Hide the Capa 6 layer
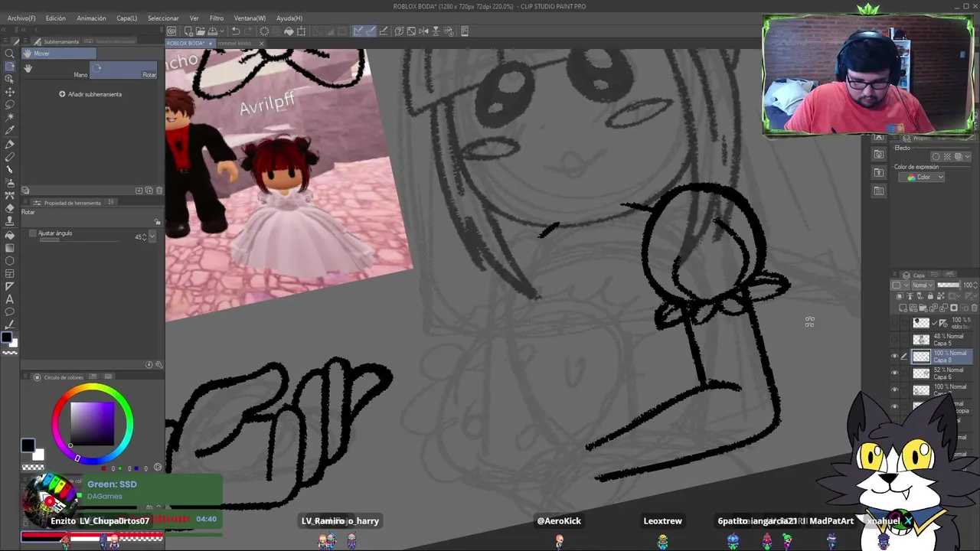The height and width of the screenshot is (551, 980). (x=894, y=373)
